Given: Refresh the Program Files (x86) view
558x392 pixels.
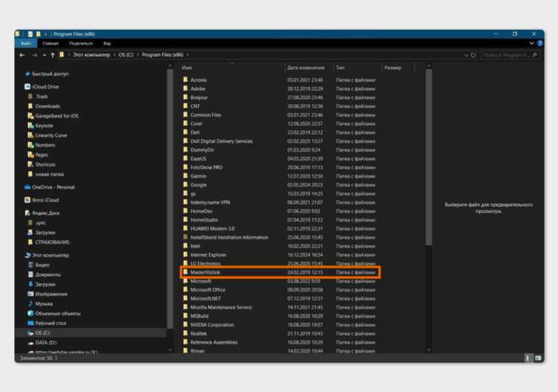Looking at the screenshot, I should 473,55.
